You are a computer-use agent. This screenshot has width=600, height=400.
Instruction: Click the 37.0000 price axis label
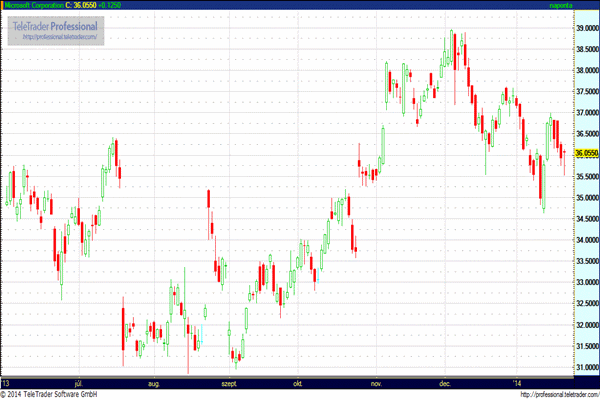[x=587, y=113]
